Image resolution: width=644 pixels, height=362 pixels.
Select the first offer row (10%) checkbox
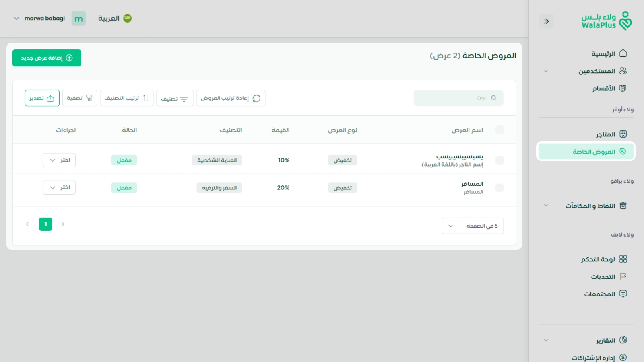[x=500, y=160]
